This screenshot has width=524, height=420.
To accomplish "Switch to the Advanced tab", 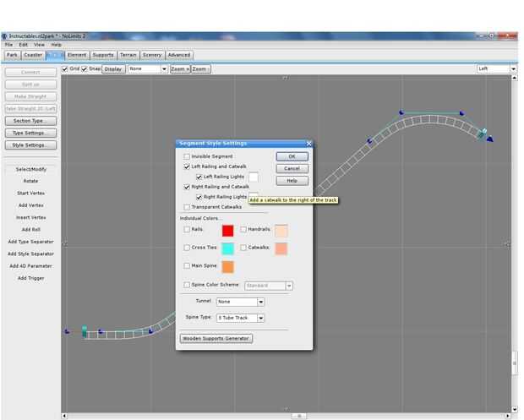I will point(179,55).
